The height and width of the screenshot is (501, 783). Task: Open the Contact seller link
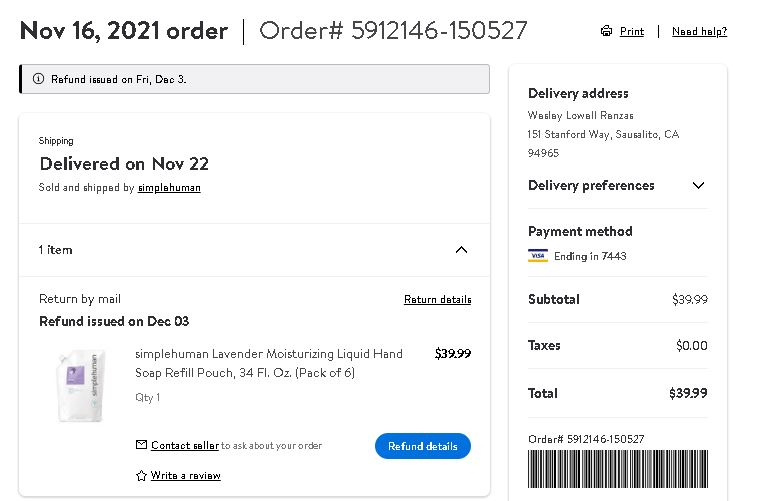click(x=185, y=445)
